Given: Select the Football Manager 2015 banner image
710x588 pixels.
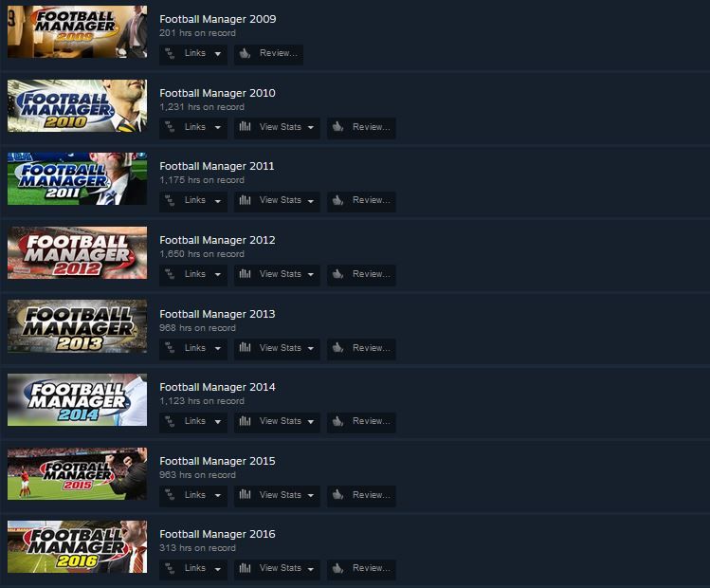Looking at the screenshot, I should click(x=77, y=474).
